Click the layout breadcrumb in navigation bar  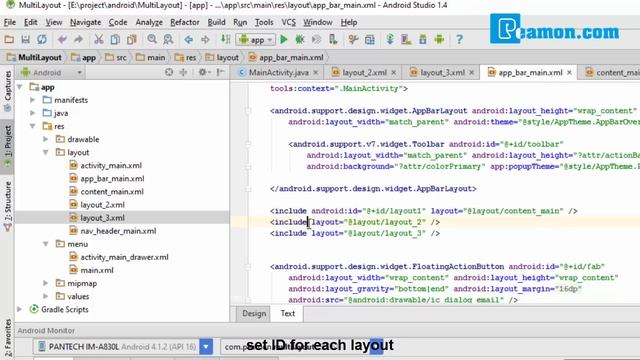click(x=222, y=58)
